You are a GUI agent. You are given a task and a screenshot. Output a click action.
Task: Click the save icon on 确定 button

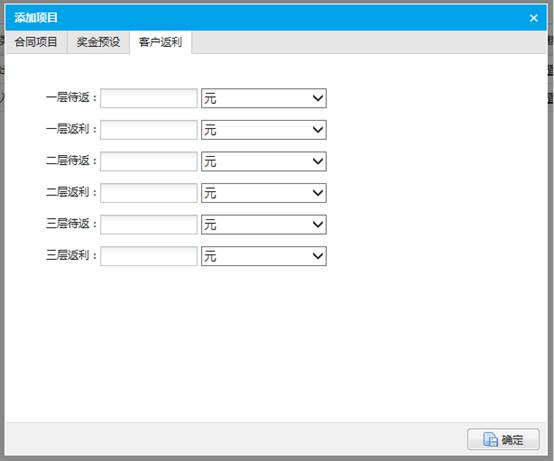pyautogui.click(x=490, y=439)
